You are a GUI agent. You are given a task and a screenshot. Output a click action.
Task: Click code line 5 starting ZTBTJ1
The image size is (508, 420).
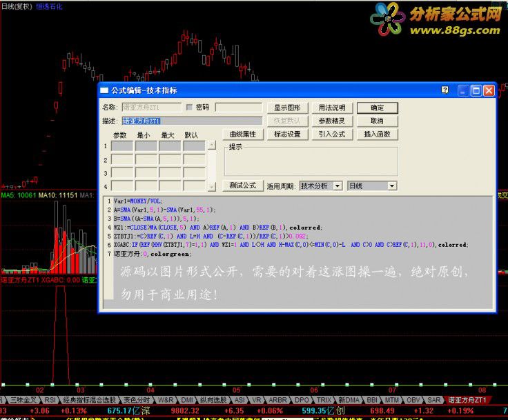click(211, 236)
